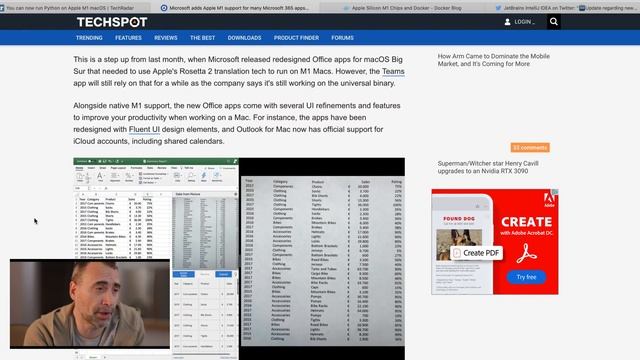Click the orange comments badge
This screenshot has height=360, width=640.
pos(530,147)
